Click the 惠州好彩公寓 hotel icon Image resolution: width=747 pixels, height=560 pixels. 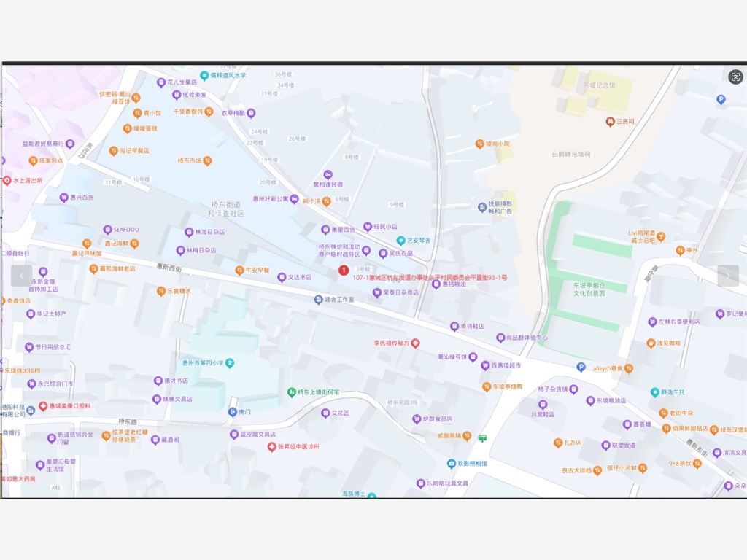[x=294, y=198]
